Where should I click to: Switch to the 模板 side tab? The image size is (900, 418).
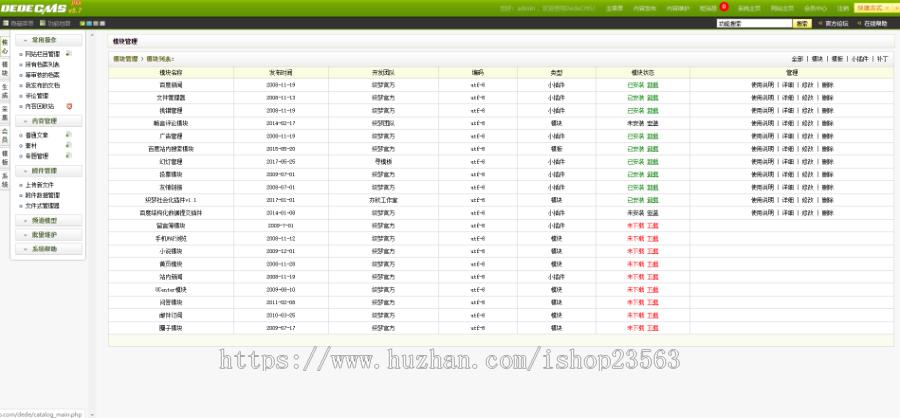5,158
